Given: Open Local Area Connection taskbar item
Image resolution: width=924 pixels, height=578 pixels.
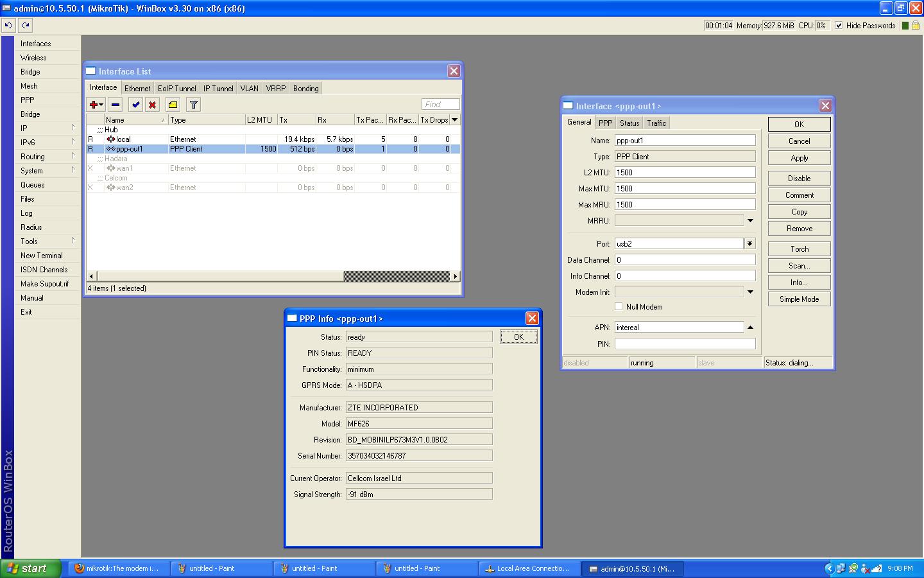Looking at the screenshot, I should pos(530,568).
